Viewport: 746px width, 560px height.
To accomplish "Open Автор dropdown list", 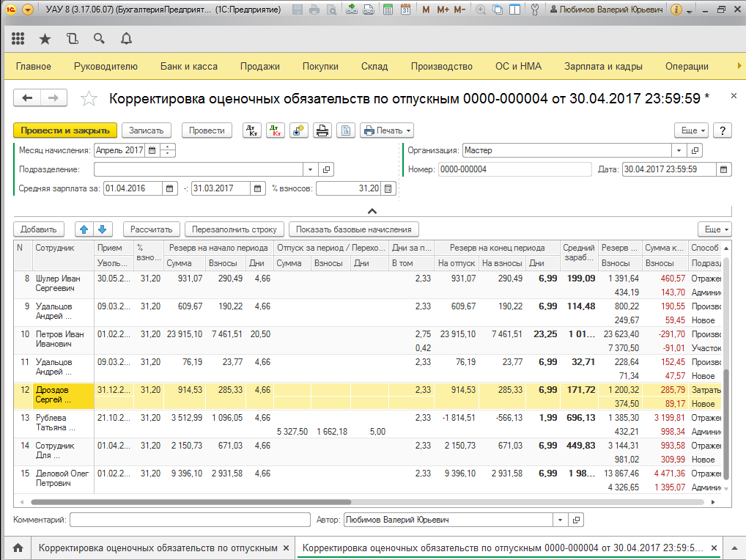I will point(560,520).
